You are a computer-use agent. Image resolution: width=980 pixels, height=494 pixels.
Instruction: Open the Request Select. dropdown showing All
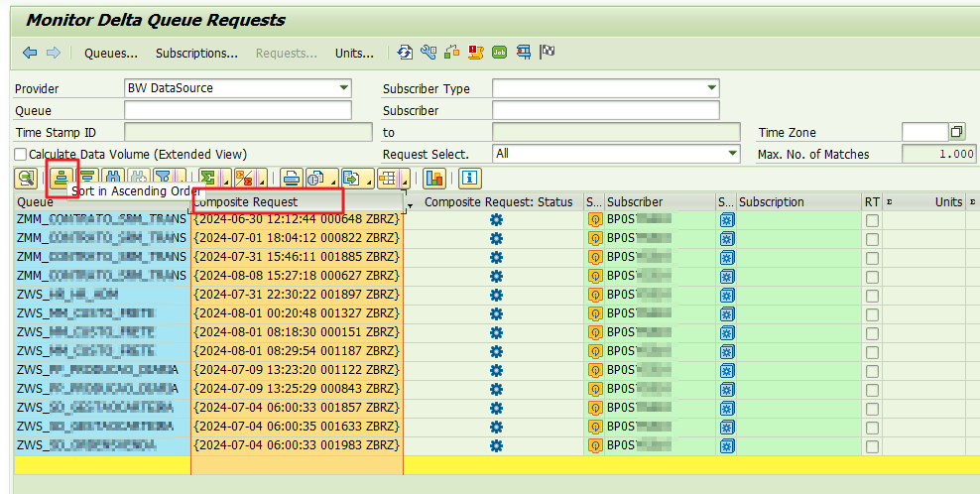coord(732,154)
